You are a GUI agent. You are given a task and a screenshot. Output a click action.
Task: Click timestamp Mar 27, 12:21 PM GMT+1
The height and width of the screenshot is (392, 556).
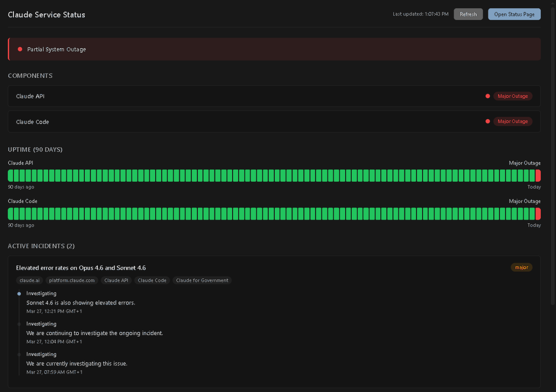pyautogui.click(x=54, y=311)
